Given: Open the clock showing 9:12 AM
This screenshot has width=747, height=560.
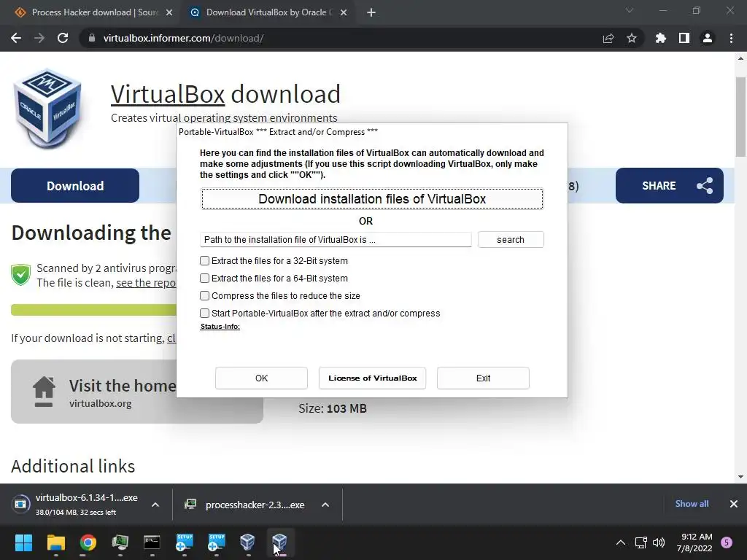Looking at the screenshot, I should pos(695,542).
